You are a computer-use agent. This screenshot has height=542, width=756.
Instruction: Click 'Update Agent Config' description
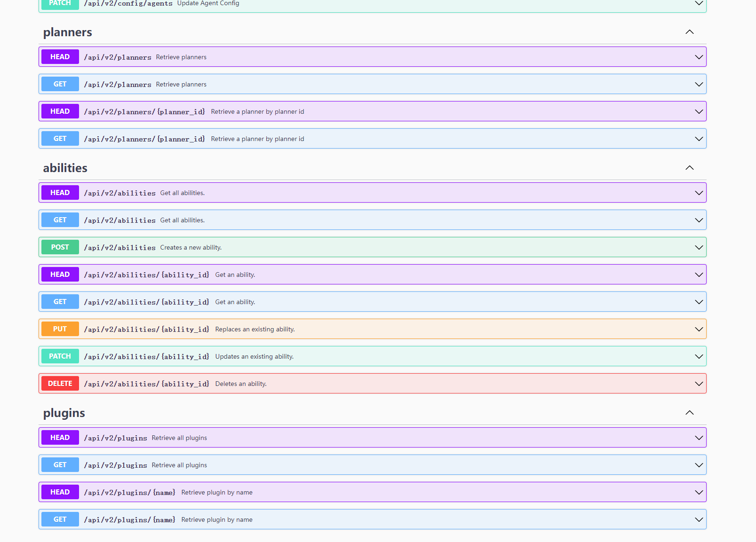(208, 3)
